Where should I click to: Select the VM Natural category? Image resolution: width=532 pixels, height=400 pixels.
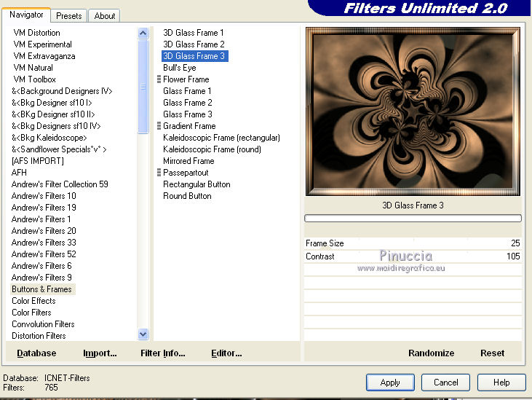(x=33, y=68)
